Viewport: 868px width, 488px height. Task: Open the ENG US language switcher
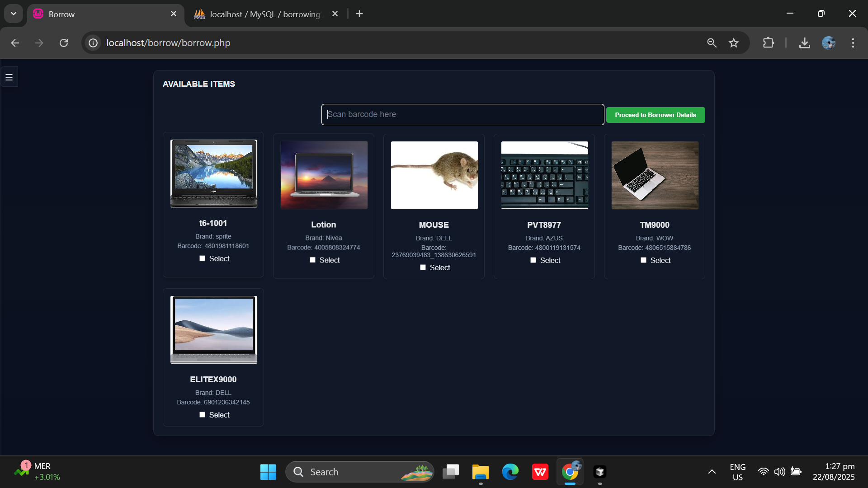point(738,471)
